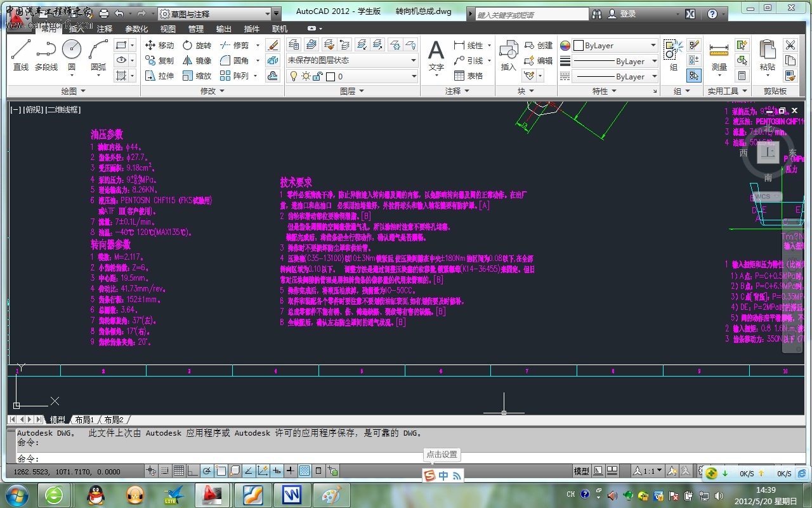Toggle the layer lock padlock icon
This screenshot has width=812, height=508.
(x=318, y=76)
